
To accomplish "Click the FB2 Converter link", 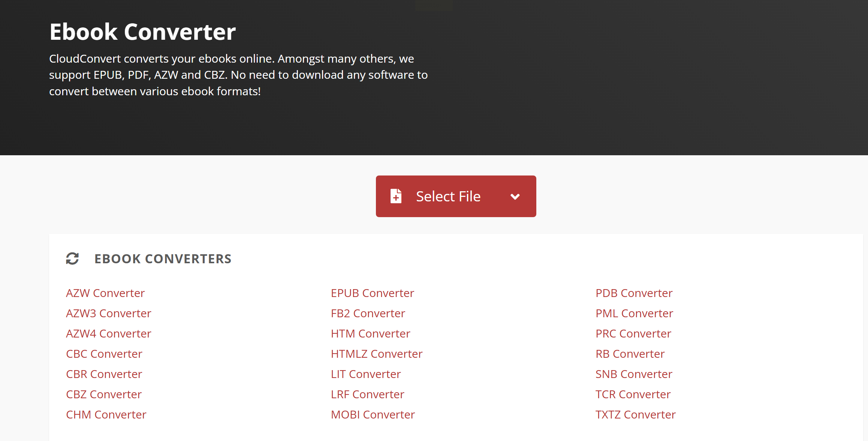I will (368, 313).
